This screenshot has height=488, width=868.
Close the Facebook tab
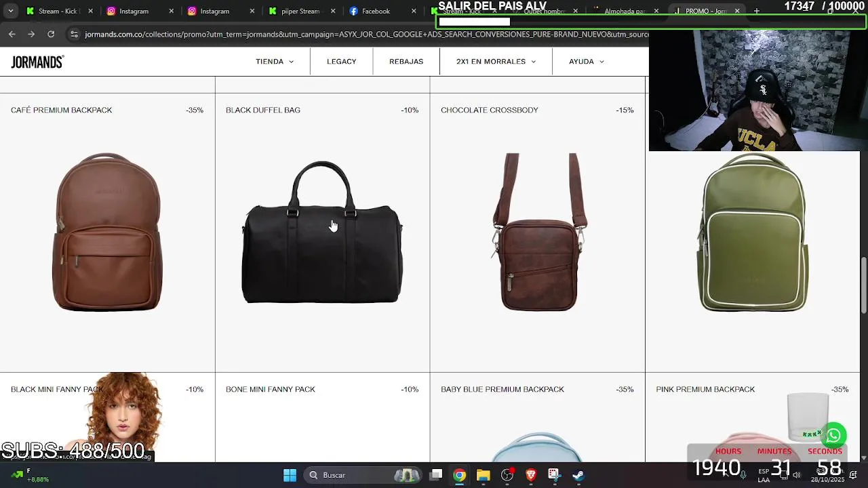pos(414,11)
